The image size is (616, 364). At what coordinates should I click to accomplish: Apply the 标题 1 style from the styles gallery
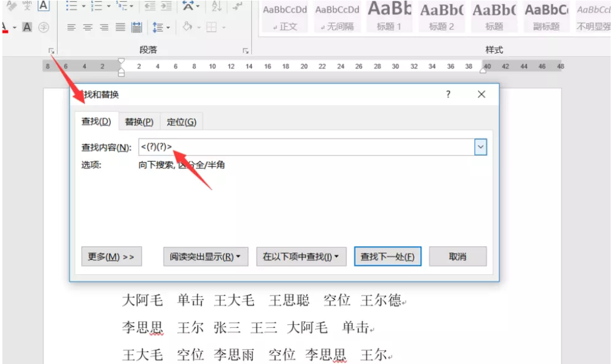pyautogui.click(x=389, y=16)
